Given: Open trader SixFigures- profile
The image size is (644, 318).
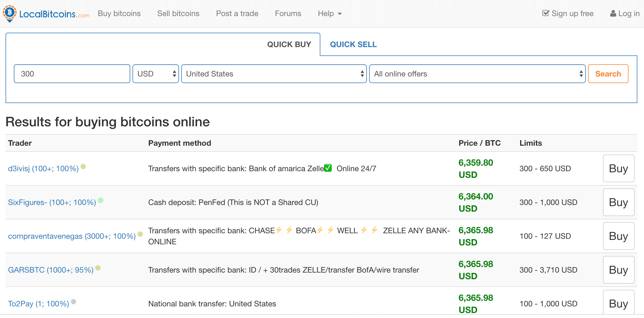Looking at the screenshot, I should (x=52, y=202).
